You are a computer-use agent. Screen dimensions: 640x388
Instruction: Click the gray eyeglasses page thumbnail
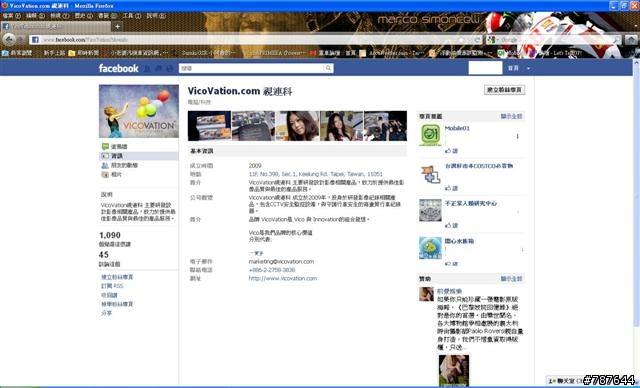pos(430,211)
